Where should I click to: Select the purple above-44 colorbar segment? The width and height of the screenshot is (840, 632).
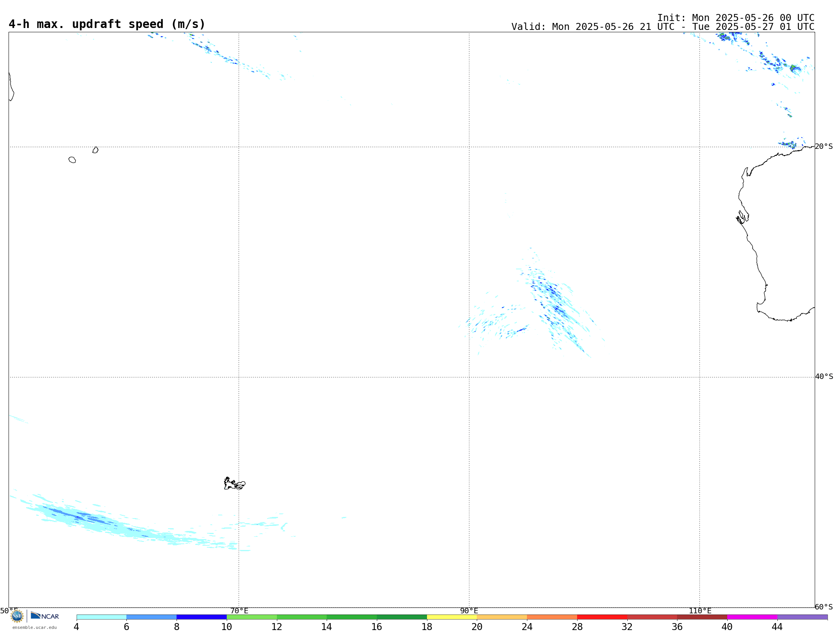click(x=802, y=617)
